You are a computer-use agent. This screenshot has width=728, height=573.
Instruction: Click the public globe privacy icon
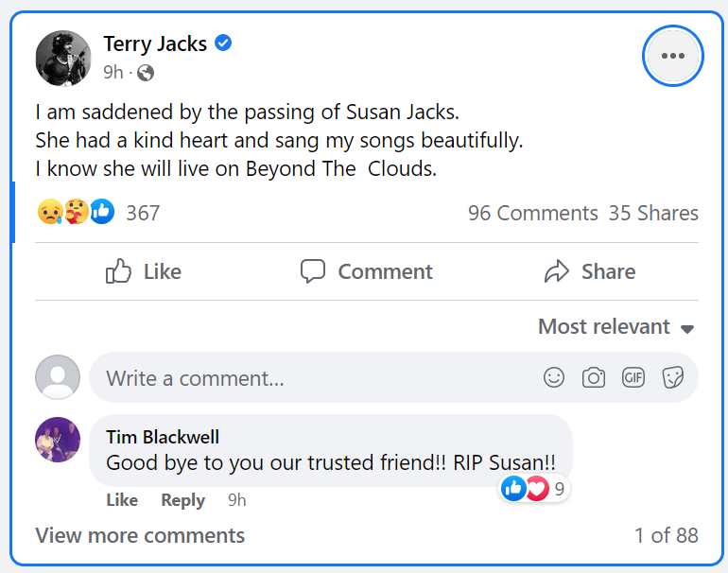pyautogui.click(x=146, y=73)
